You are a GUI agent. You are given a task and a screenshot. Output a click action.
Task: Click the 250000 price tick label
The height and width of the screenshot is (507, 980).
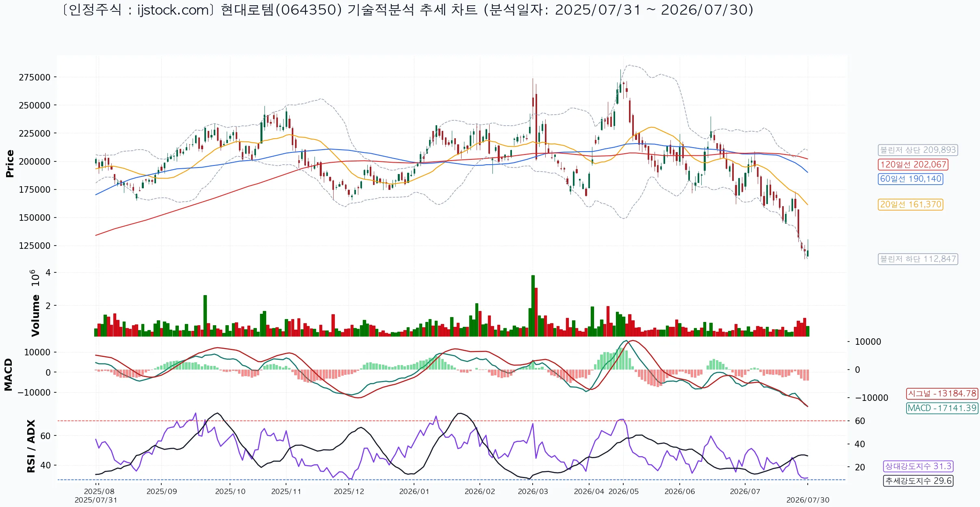coord(35,105)
